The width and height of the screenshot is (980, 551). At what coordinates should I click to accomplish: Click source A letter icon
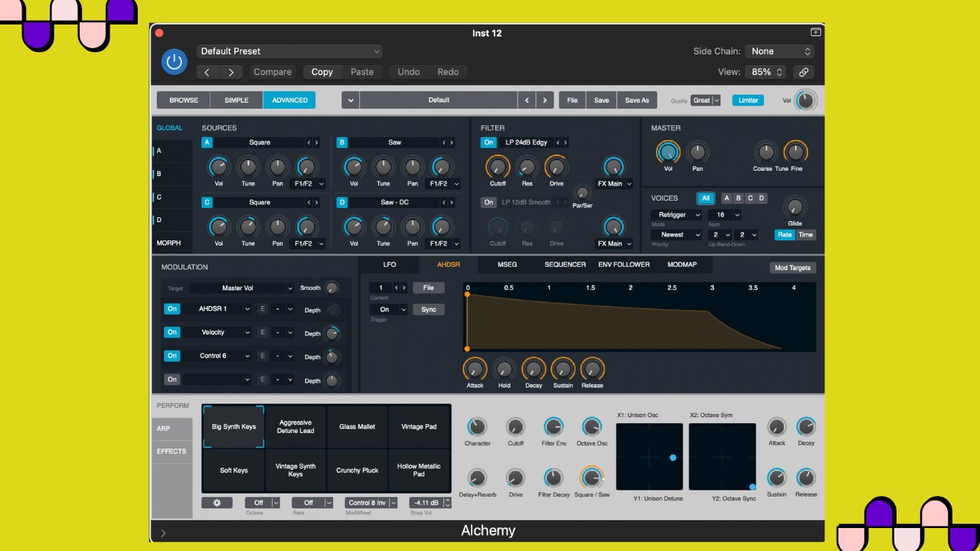pos(207,142)
